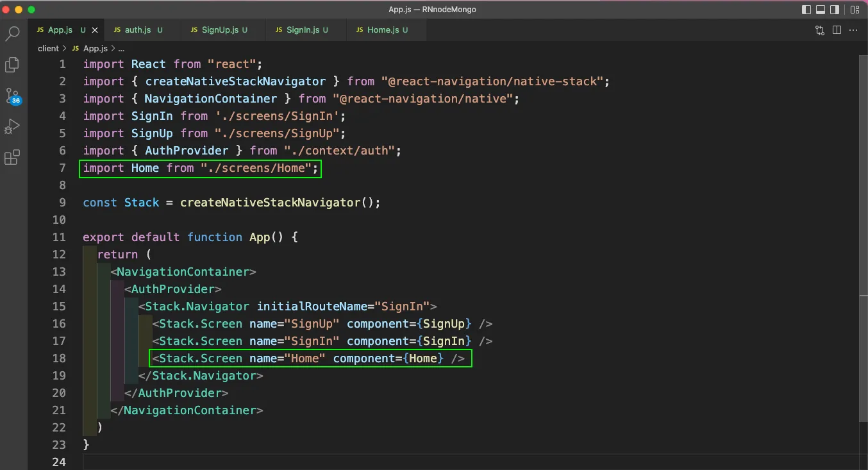Select line number 18 in gutter

59,358
